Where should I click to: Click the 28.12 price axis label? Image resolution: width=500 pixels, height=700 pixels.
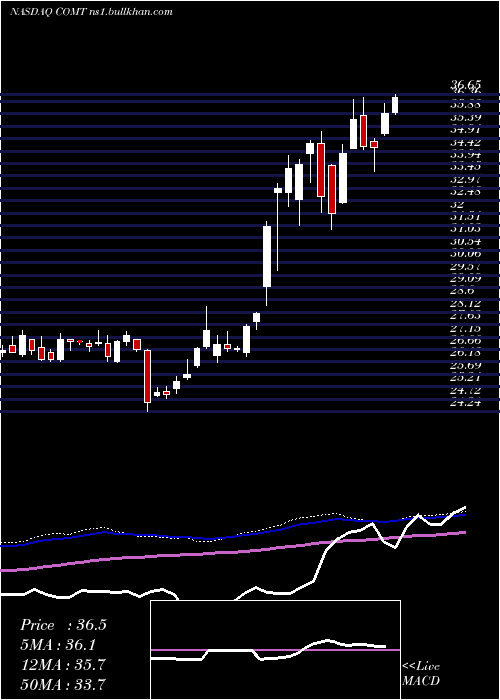tap(465, 304)
